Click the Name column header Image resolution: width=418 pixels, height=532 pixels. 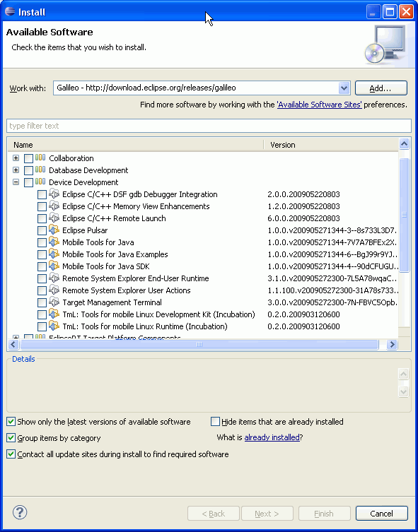135,145
